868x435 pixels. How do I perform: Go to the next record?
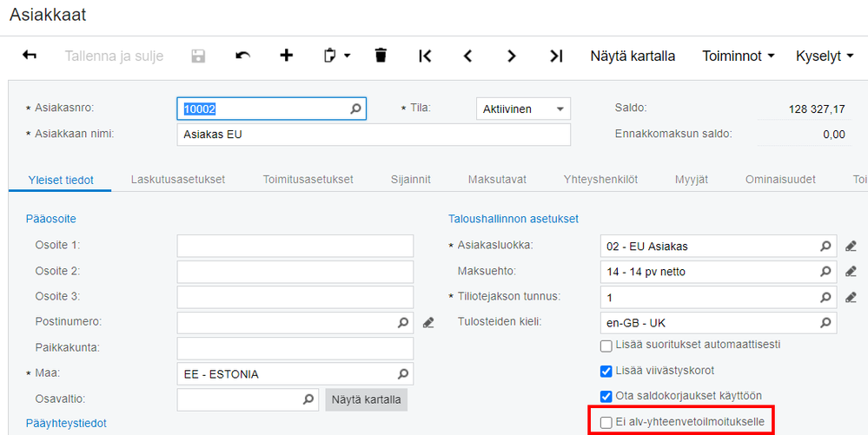(512, 56)
